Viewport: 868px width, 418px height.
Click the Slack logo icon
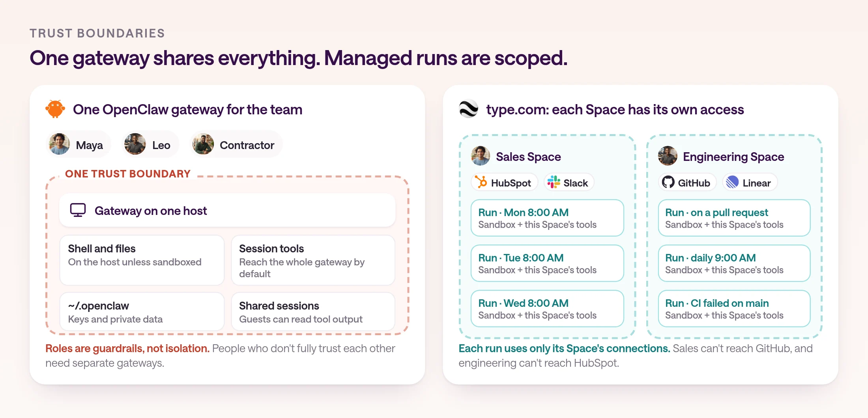[x=554, y=182]
